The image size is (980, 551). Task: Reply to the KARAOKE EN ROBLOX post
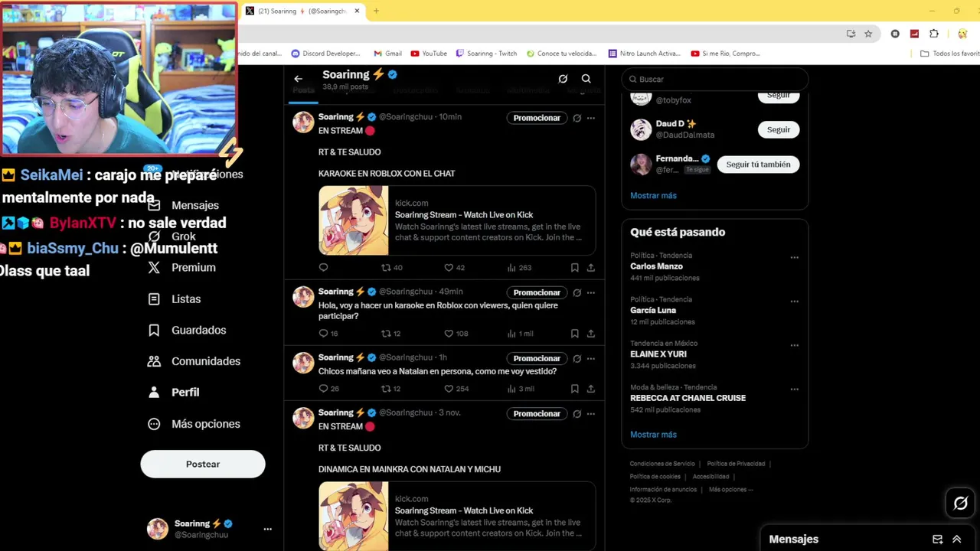[x=323, y=268]
